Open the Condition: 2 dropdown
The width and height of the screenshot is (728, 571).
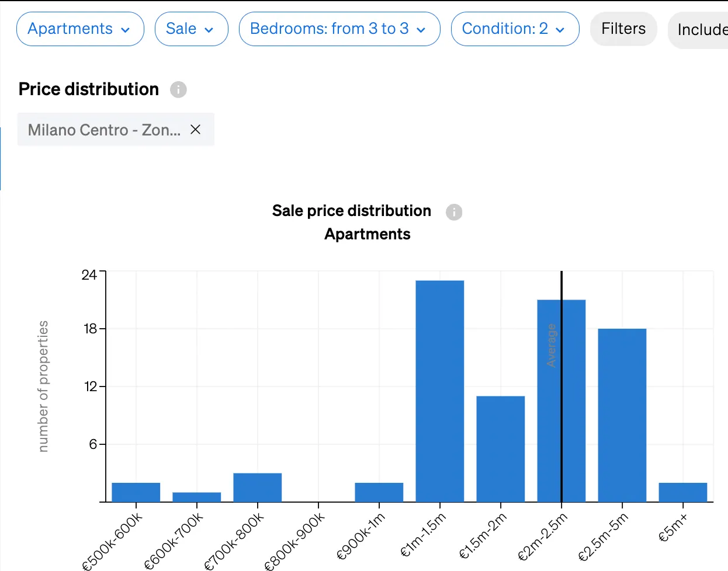click(x=515, y=29)
